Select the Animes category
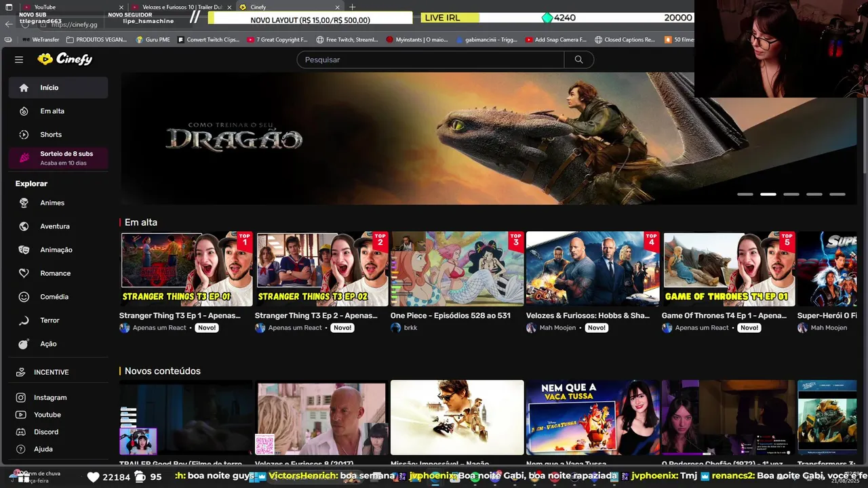The width and height of the screenshot is (868, 488). pyautogui.click(x=58, y=203)
